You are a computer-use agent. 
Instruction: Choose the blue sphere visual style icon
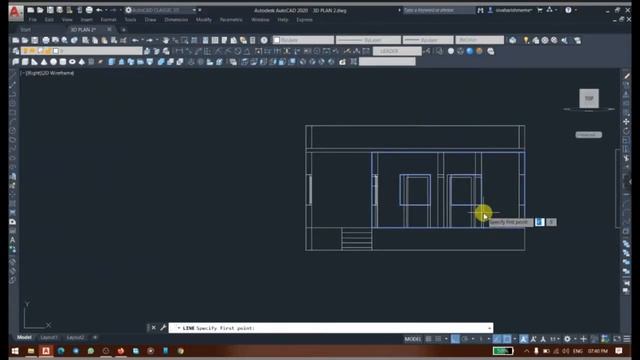[470, 51]
